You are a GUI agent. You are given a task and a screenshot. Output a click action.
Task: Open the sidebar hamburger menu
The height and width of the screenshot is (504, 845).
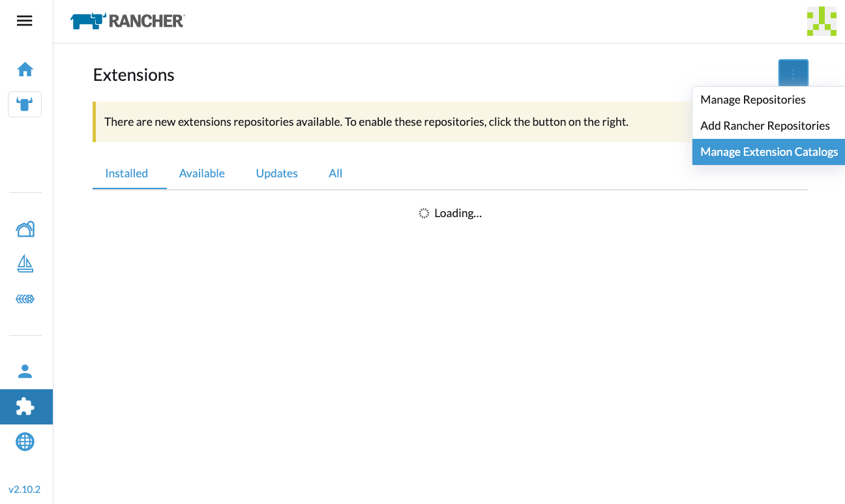pyautogui.click(x=24, y=20)
